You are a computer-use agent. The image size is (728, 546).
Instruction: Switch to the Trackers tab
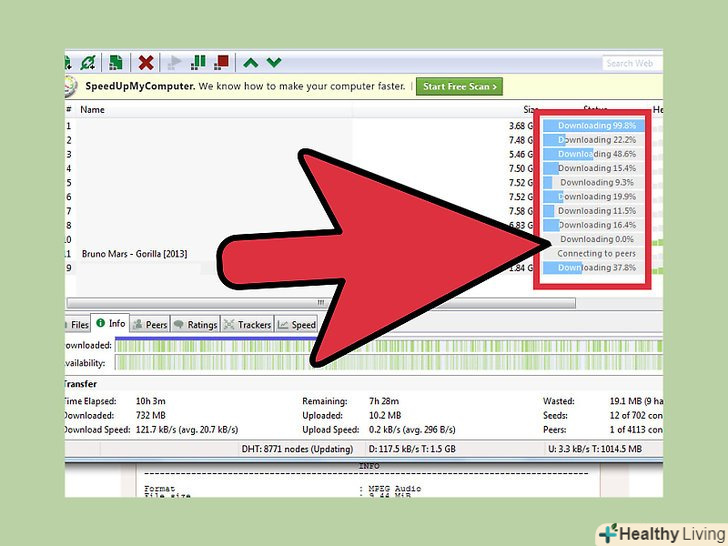247,325
